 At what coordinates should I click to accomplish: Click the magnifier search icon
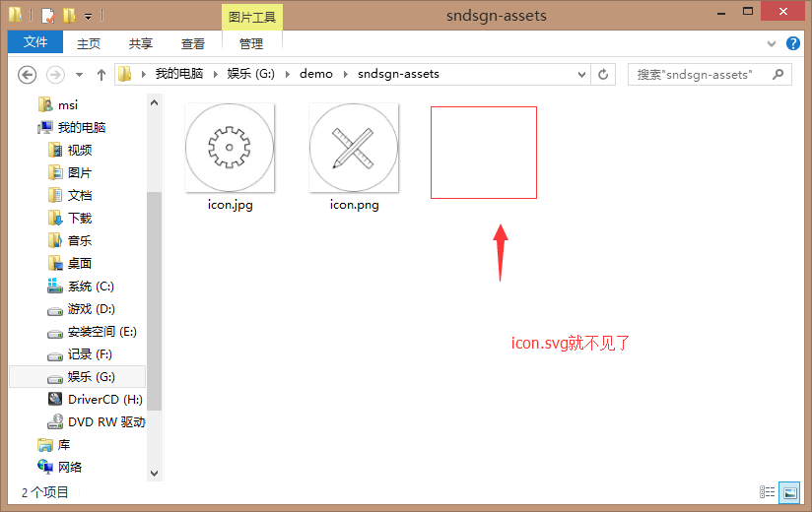click(778, 74)
